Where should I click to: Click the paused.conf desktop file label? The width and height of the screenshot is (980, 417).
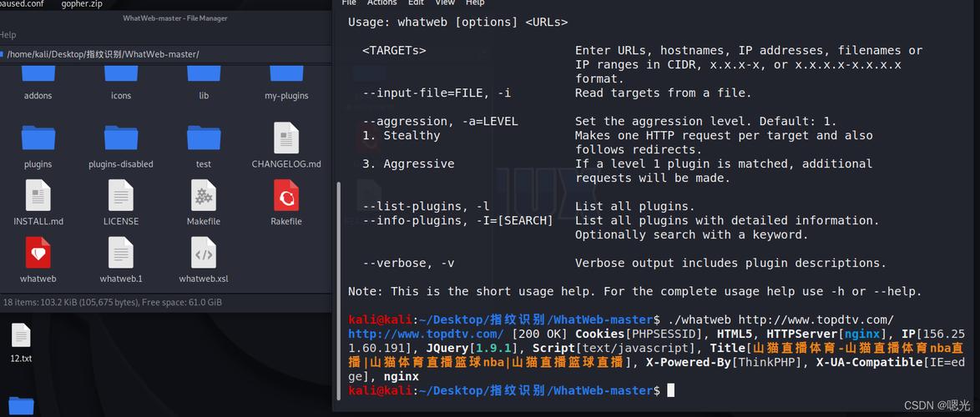tap(22, 4)
